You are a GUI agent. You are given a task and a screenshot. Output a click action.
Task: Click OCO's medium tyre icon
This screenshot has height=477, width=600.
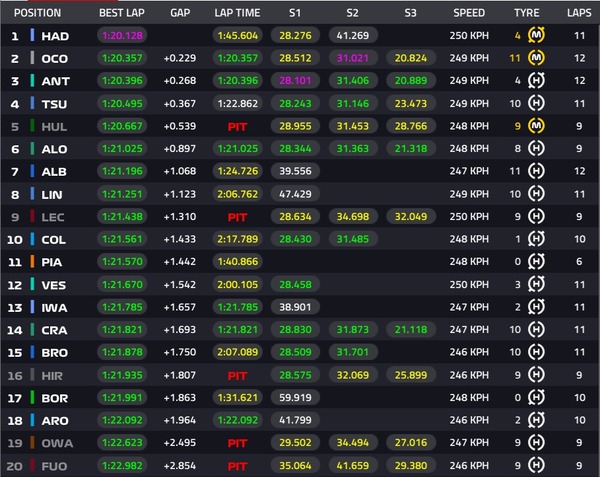[x=537, y=58]
